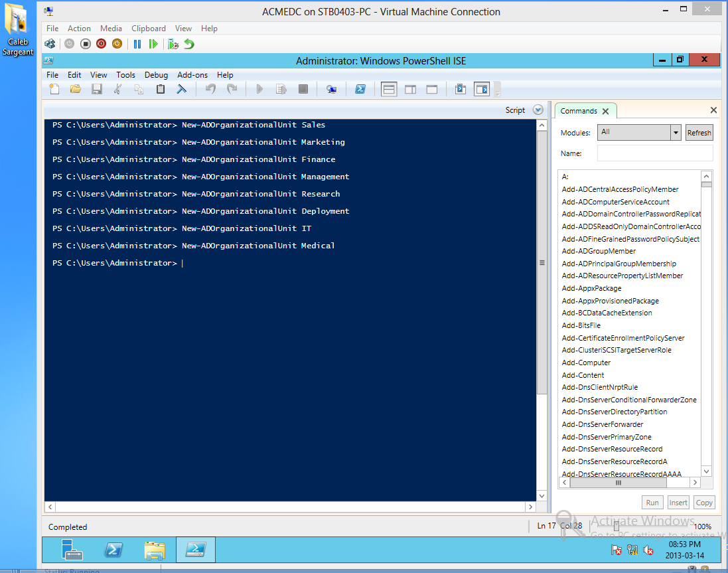Open Server Manager from taskbar
The width and height of the screenshot is (728, 573).
(72, 550)
